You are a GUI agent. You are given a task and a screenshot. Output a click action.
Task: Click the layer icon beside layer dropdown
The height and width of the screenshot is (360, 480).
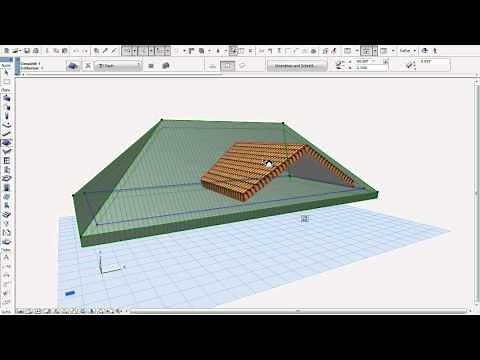coord(88,66)
